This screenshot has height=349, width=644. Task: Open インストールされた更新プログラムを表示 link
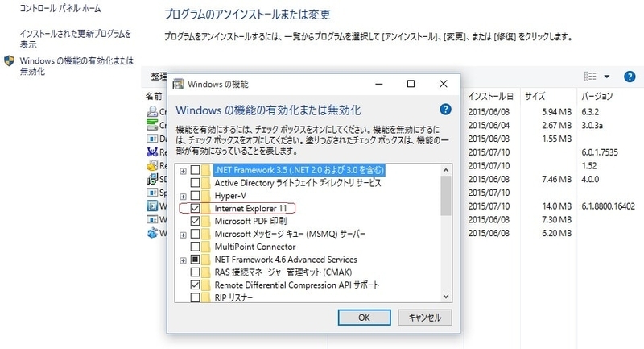pyautogui.click(x=76, y=39)
